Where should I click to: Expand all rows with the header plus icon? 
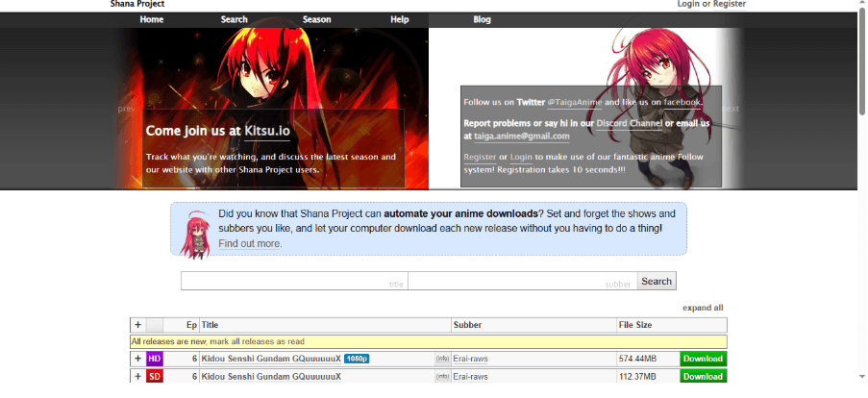click(137, 325)
